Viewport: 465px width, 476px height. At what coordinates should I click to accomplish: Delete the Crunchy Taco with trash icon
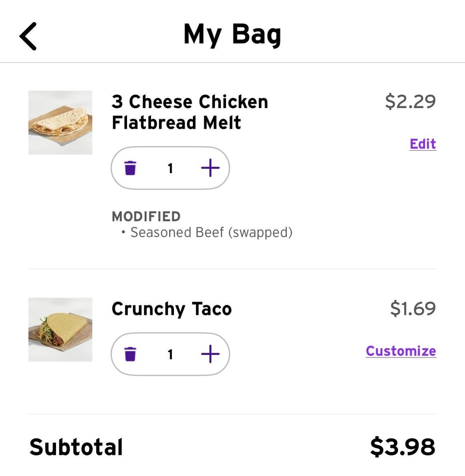pos(130,354)
